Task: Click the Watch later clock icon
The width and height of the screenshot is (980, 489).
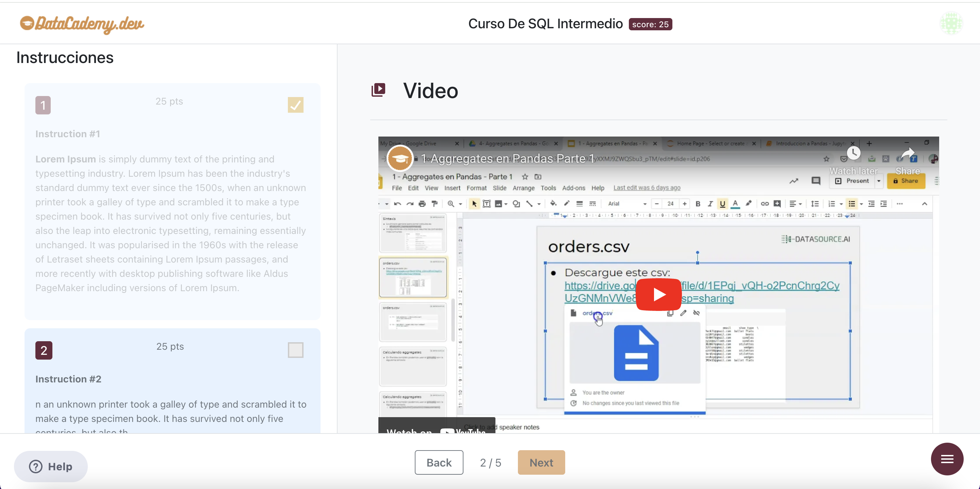Action: pyautogui.click(x=853, y=154)
